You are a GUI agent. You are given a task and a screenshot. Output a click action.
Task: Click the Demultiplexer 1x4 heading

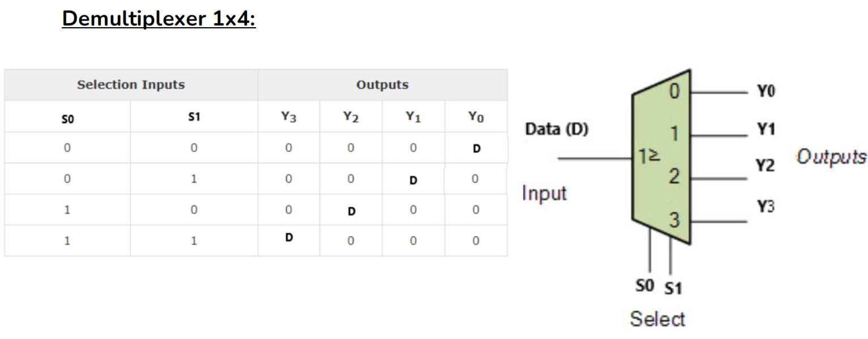(x=159, y=18)
